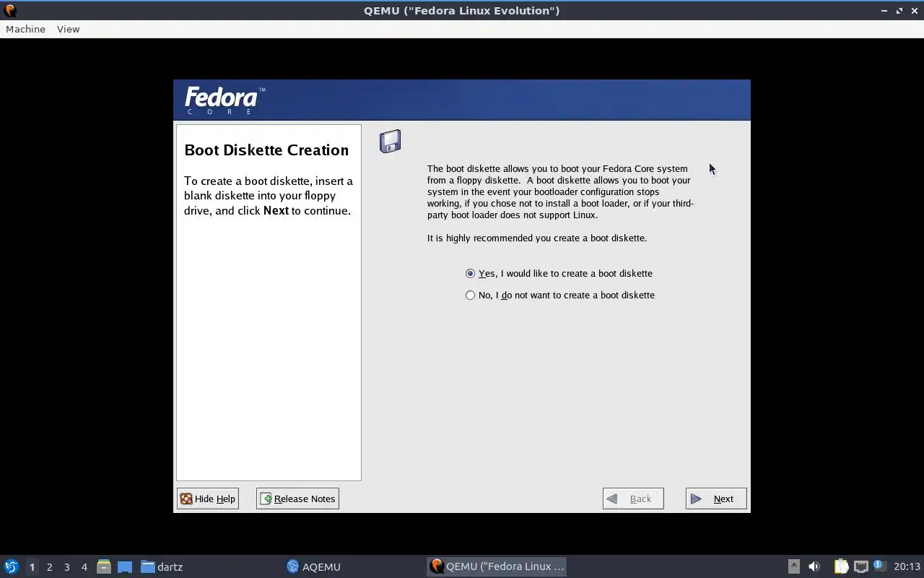
Task: Switch to workspace 1
Action: tap(32, 567)
